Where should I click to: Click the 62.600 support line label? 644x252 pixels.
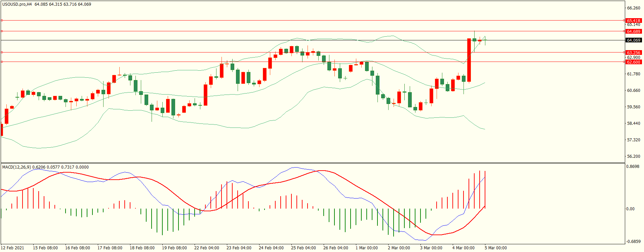[634, 62]
